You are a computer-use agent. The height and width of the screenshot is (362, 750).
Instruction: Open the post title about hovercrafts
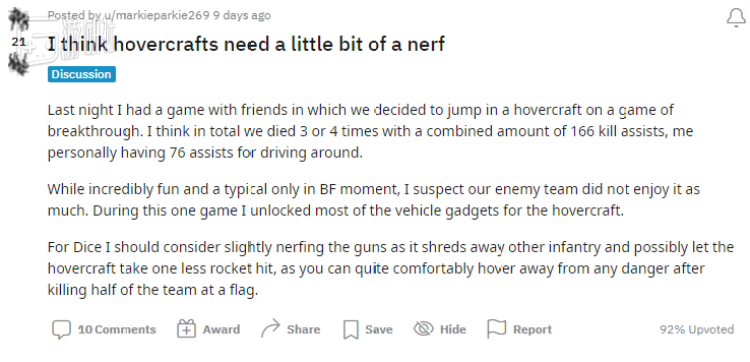tap(246, 44)
